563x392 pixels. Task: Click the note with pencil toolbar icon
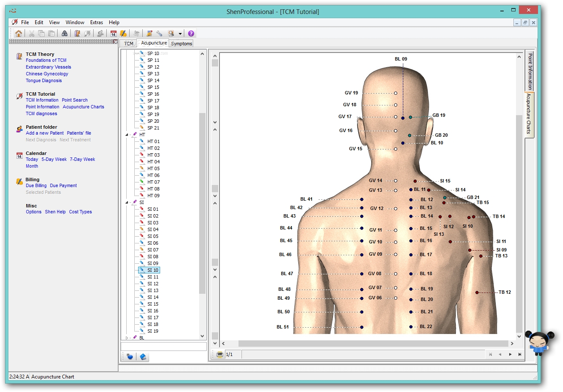150,33
